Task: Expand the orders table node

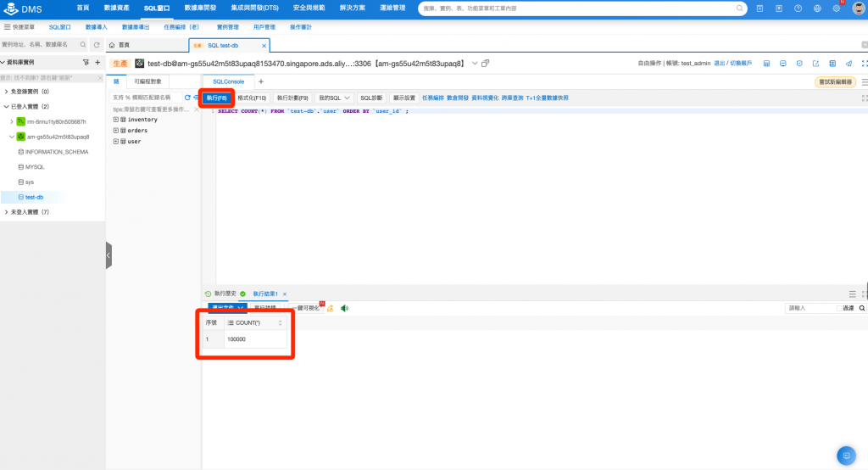Action: (x=115, y=131)
